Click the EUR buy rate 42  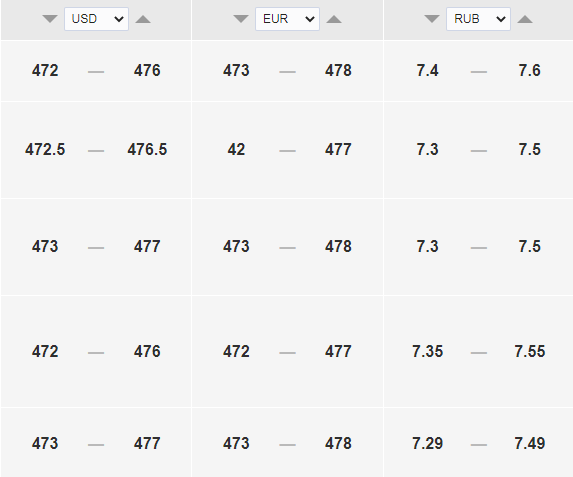tap(236, 149)
